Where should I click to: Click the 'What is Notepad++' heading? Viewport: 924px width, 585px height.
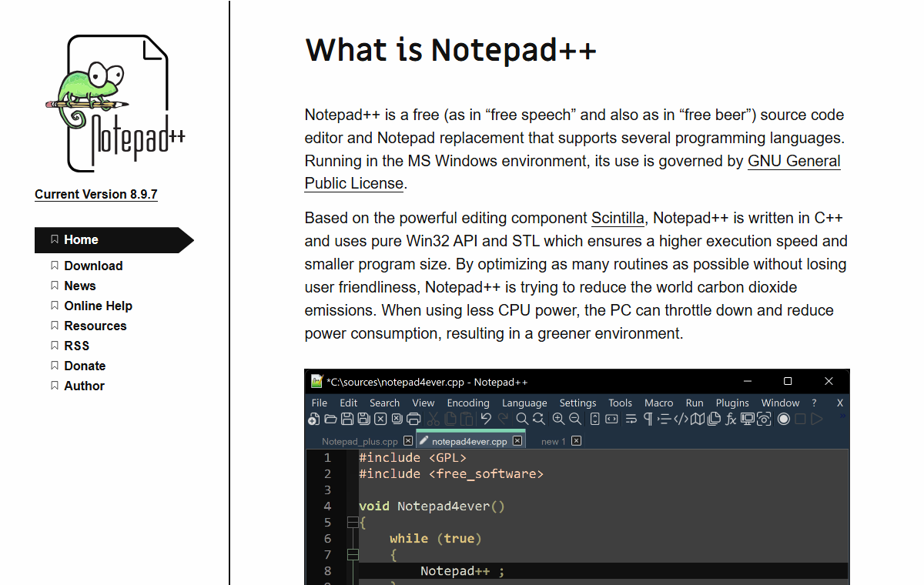[451, 50]
